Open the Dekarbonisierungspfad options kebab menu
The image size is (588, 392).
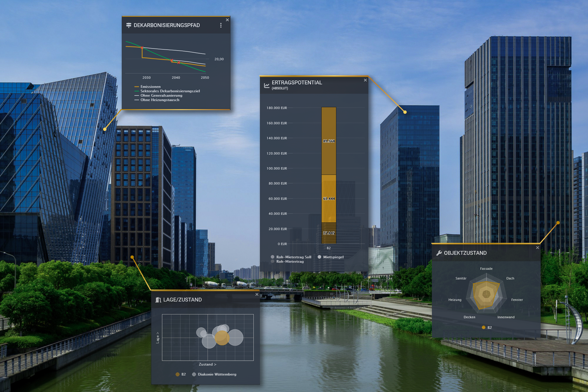coord(221,26)
